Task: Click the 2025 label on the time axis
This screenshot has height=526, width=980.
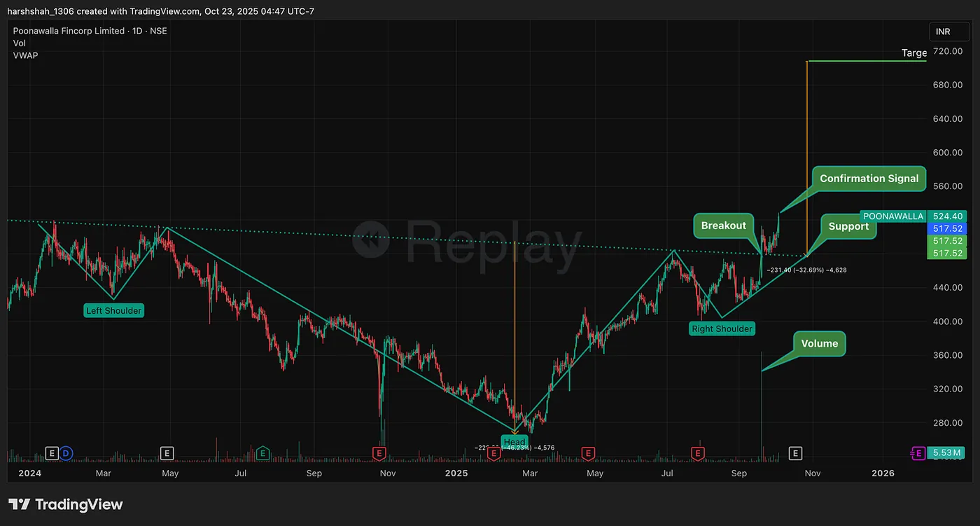Action: (456, 473)
